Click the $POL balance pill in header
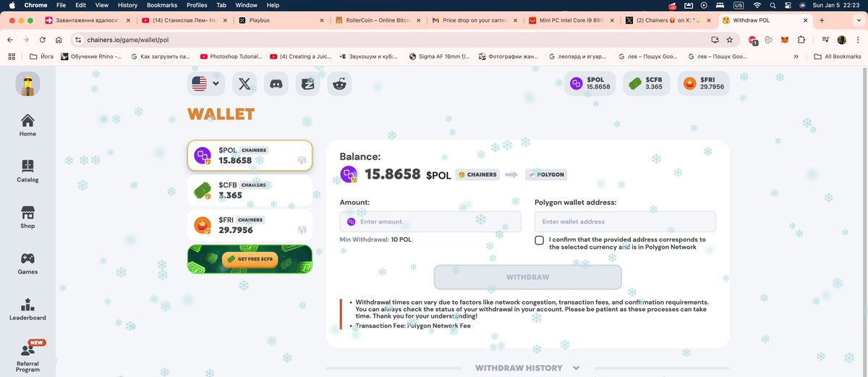The height and width of the screenshot is (377, 868). tap(590, 84)
